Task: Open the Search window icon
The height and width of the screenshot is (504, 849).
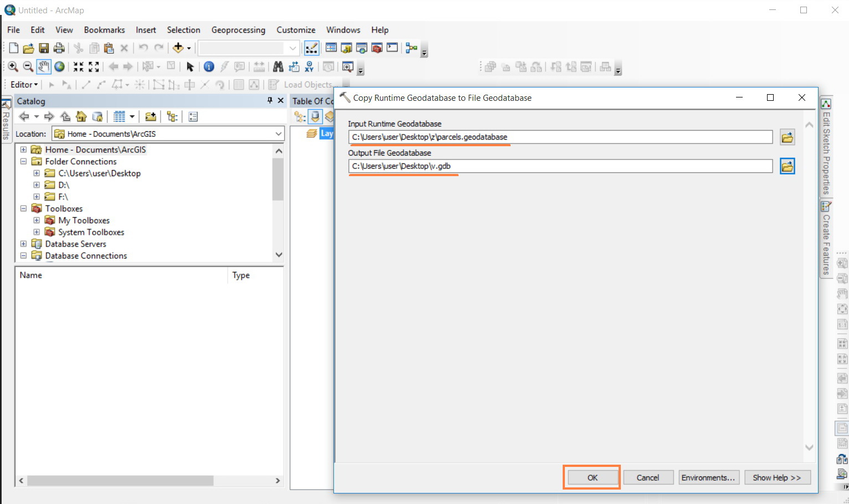Action: click(x=362, y=48)
